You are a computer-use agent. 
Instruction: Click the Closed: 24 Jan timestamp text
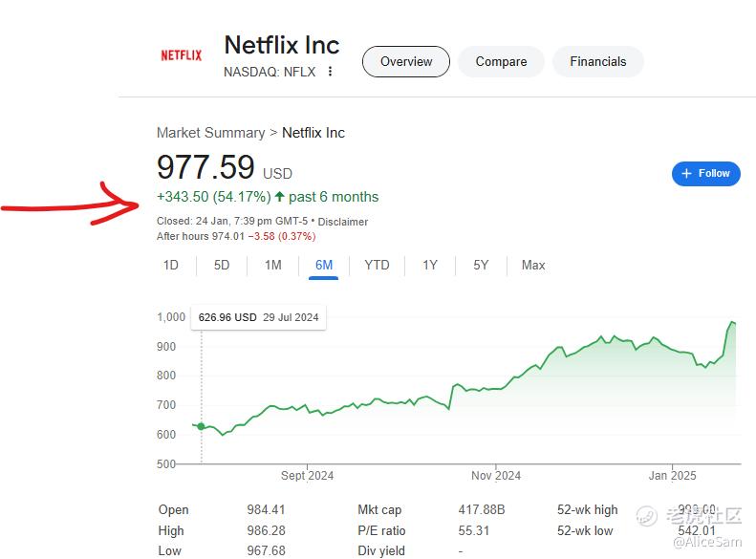point(232,221)
